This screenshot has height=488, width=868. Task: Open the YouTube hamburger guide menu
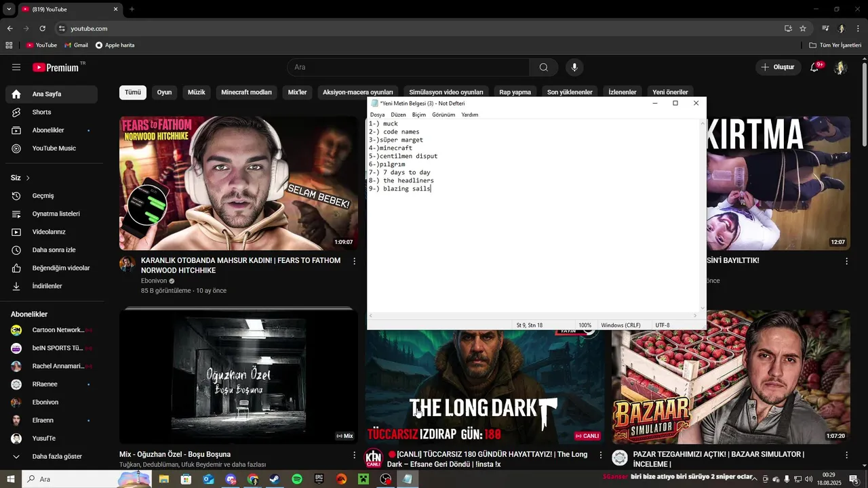coord(16,67)
